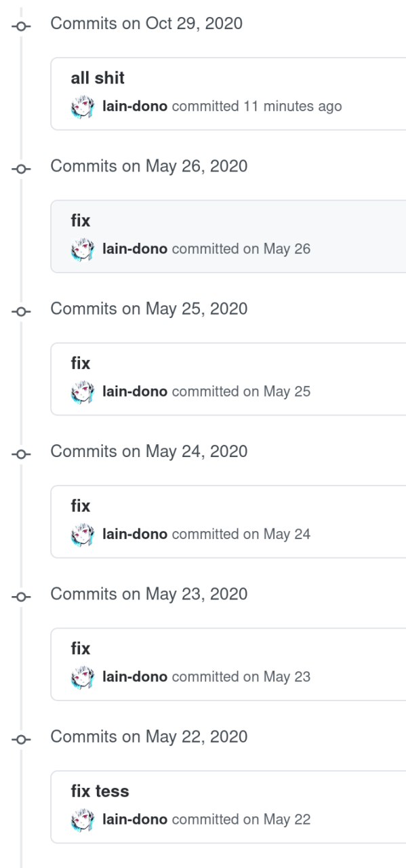Image resolution: width=406 pixels, height=868 pixels.
Task: Open the "fix" commit from May 25
Action: [x=80, y=363]
